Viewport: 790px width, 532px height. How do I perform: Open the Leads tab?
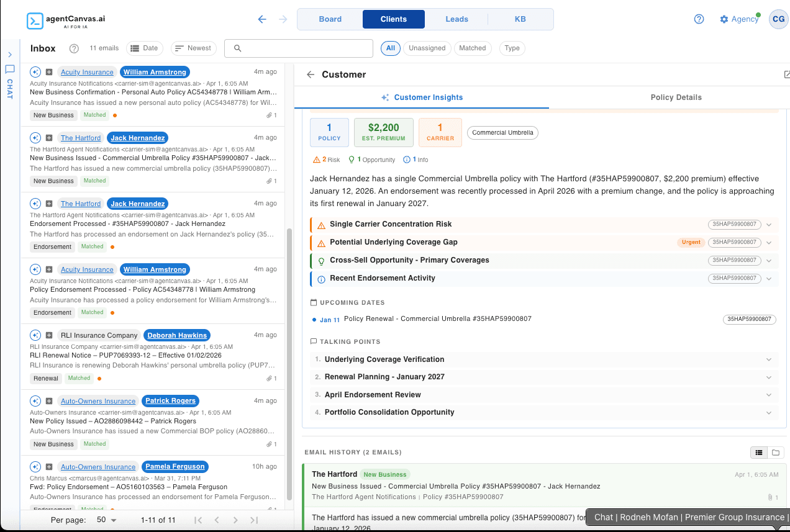coord(456,19)
